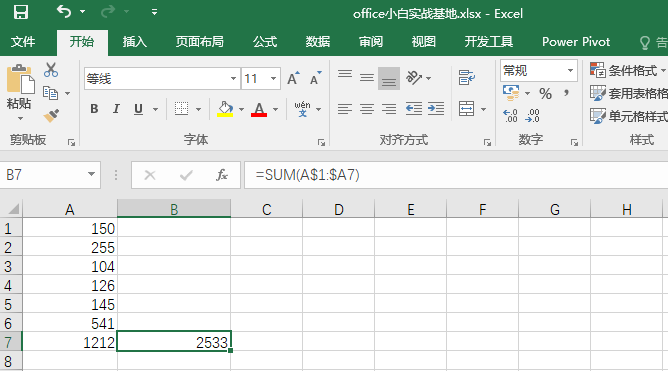
Task: Open 条件格式 conditional formatting
Action: click(x=628, y=70)
